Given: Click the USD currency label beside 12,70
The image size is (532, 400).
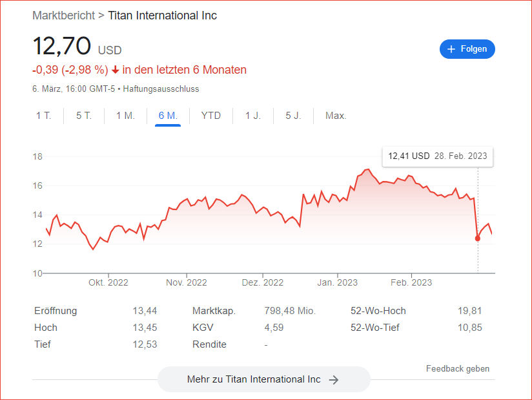Looking at the screenshot, I should click(x=110, y=50).
